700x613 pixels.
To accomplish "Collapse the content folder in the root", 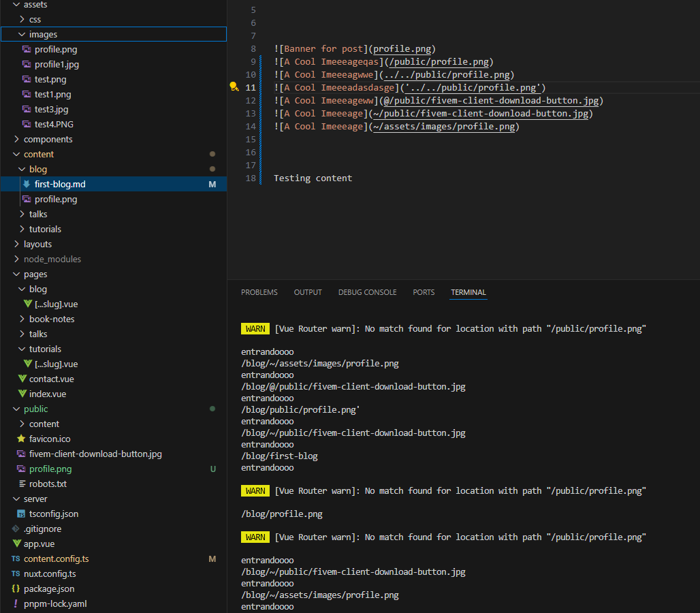I will pos(16,154).
